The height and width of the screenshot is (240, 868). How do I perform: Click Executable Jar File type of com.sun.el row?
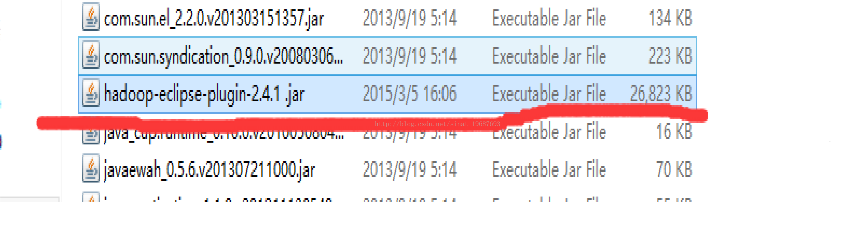point(549,18)
